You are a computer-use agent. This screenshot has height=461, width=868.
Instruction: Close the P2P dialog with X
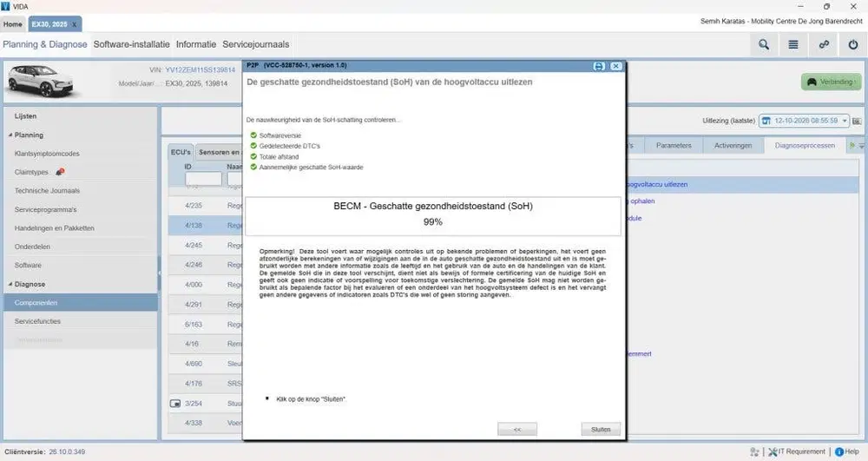[x=616, y=66]
